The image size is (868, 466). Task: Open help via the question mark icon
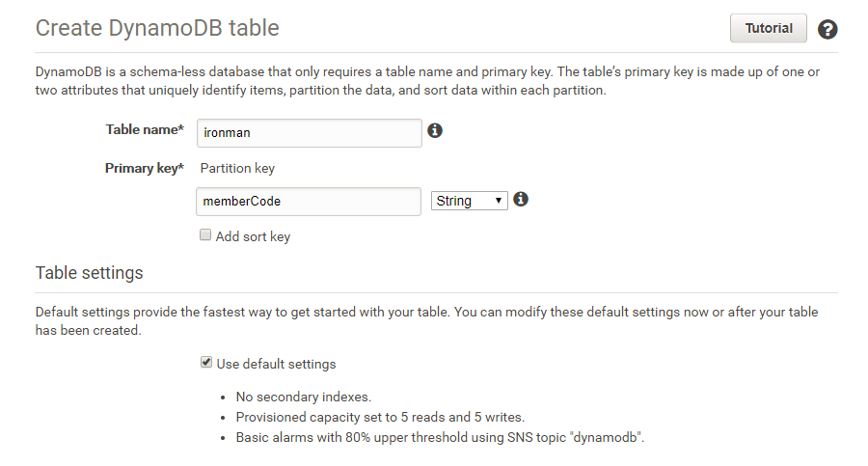(x=827, y=29)
